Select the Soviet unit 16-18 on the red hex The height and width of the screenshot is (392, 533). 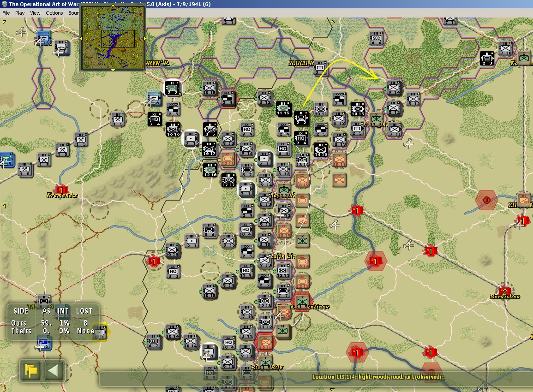pyautogui.click(x=265, y=342)
